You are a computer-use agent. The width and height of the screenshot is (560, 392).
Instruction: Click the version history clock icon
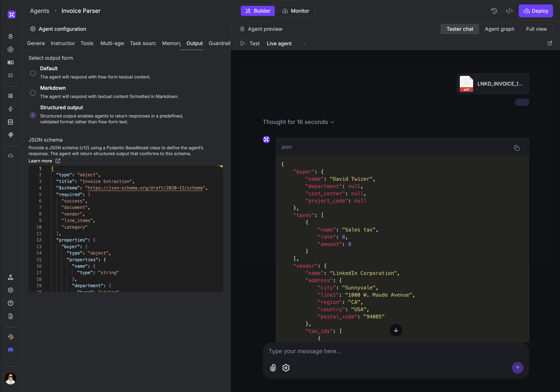click(494, 11)
